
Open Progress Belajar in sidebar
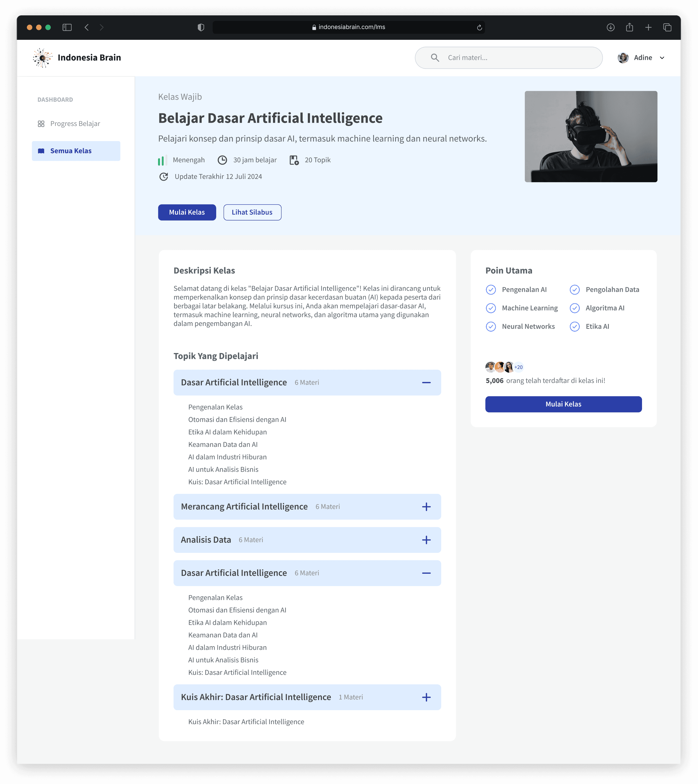75,124
